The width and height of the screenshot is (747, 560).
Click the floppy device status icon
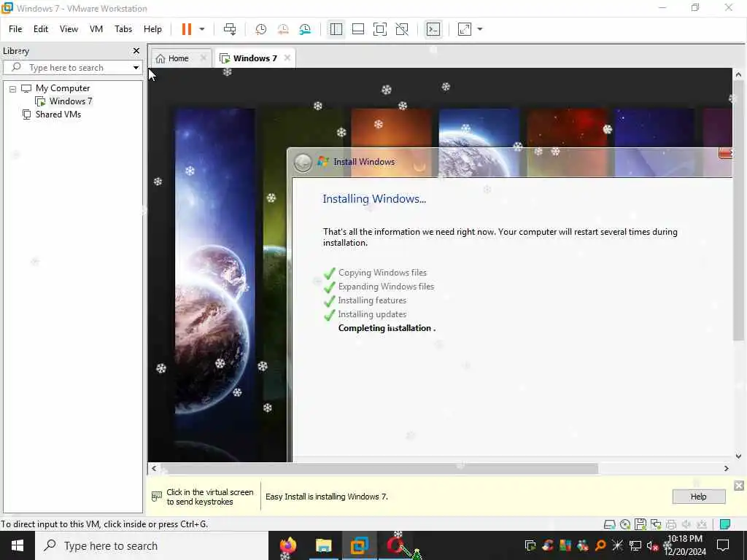(x=640, y=524)
